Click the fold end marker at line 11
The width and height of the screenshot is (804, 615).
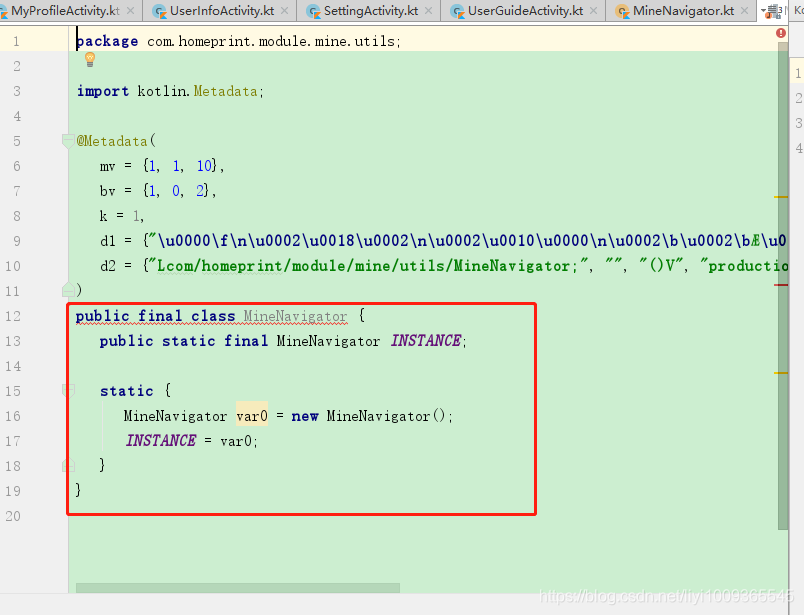(x=68, y=290)
